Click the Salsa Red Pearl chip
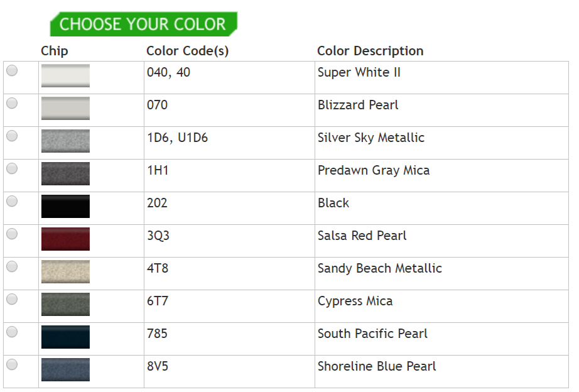579x392 pixels. point(65,239)
